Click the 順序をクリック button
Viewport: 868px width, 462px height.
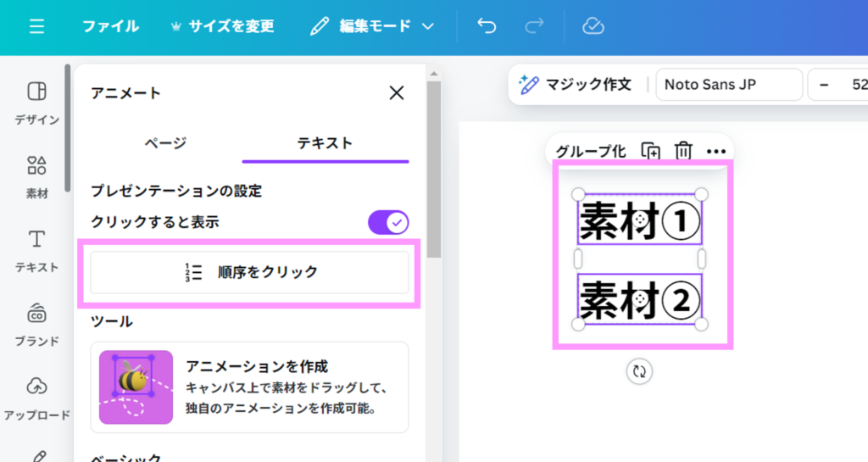tap(249, 272)
